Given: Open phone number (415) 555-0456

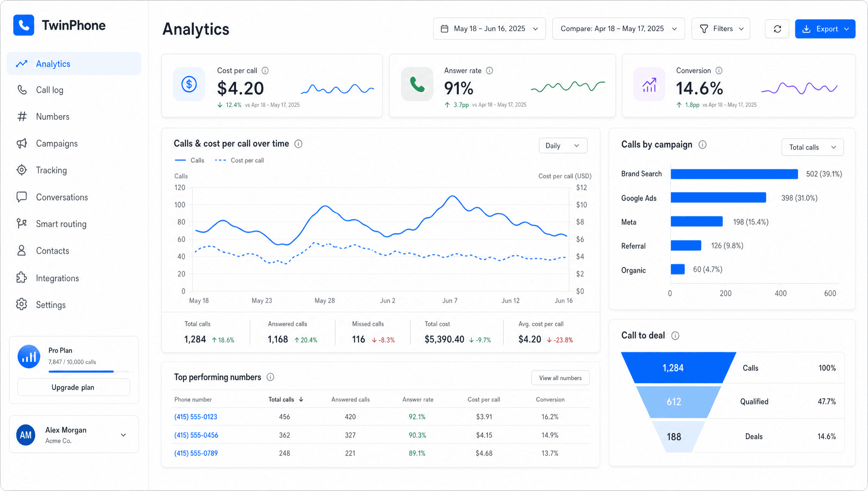Looking at the screenshot, I should click(x=196, y=435).
